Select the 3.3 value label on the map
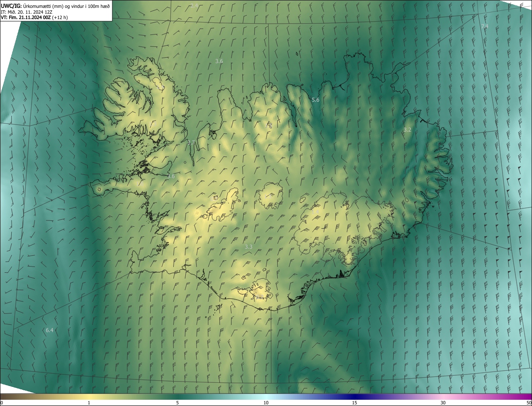 (249, 247)
